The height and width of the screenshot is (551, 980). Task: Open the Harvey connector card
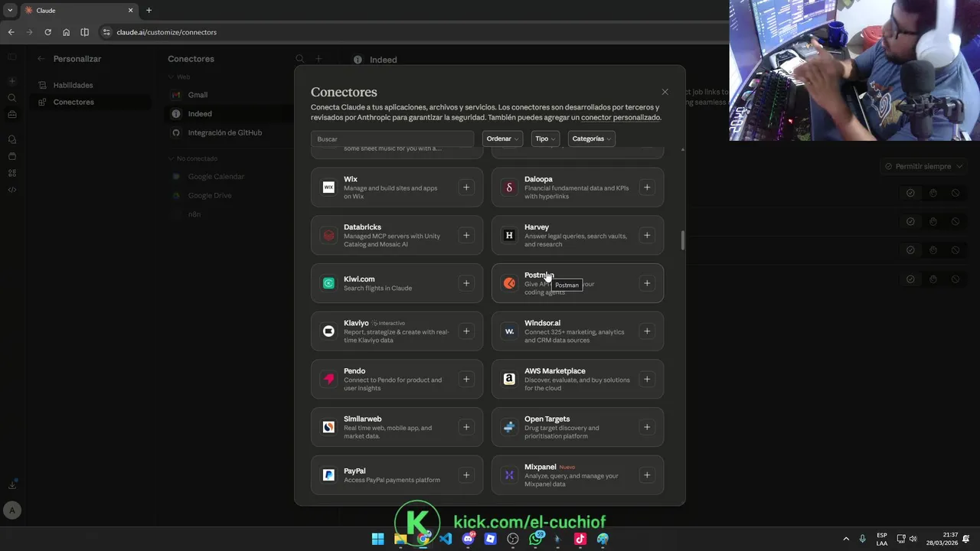tap(577, 236)
